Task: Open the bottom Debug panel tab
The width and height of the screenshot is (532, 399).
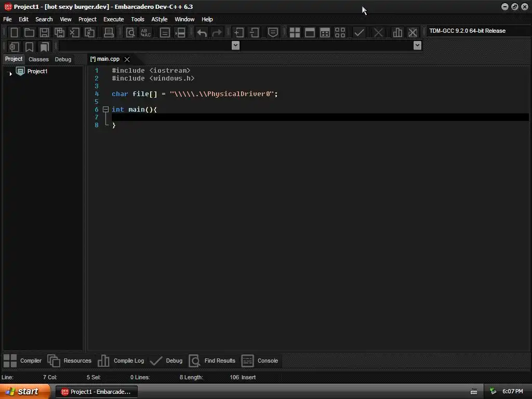Action: point(166,361)
